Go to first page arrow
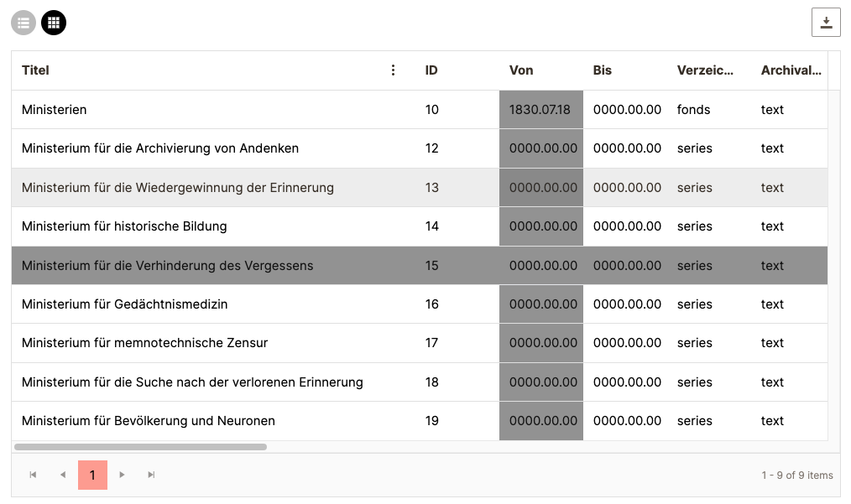Image resolution: width=851 pixels, height=504 pixels. pos(33,475)
